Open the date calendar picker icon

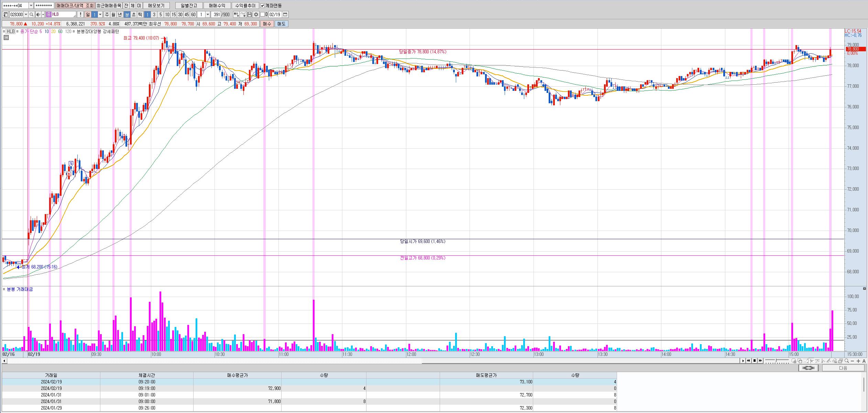285,14
